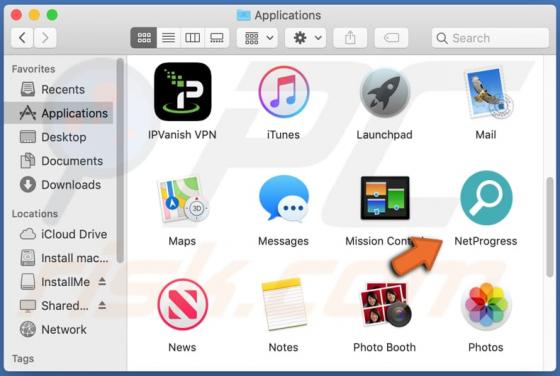Switch to column view
Viewport: 560px width, 376px height.
coord(192,37)
